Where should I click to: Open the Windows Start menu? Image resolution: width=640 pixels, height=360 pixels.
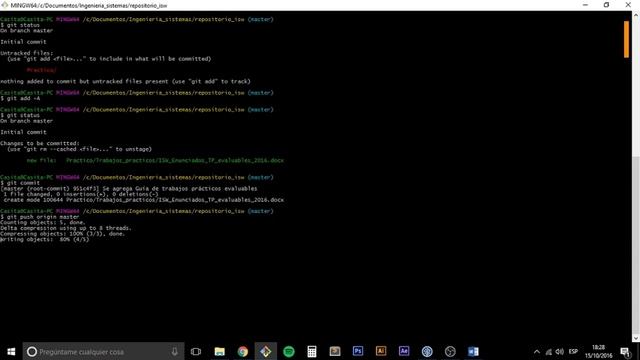[11, 351]
